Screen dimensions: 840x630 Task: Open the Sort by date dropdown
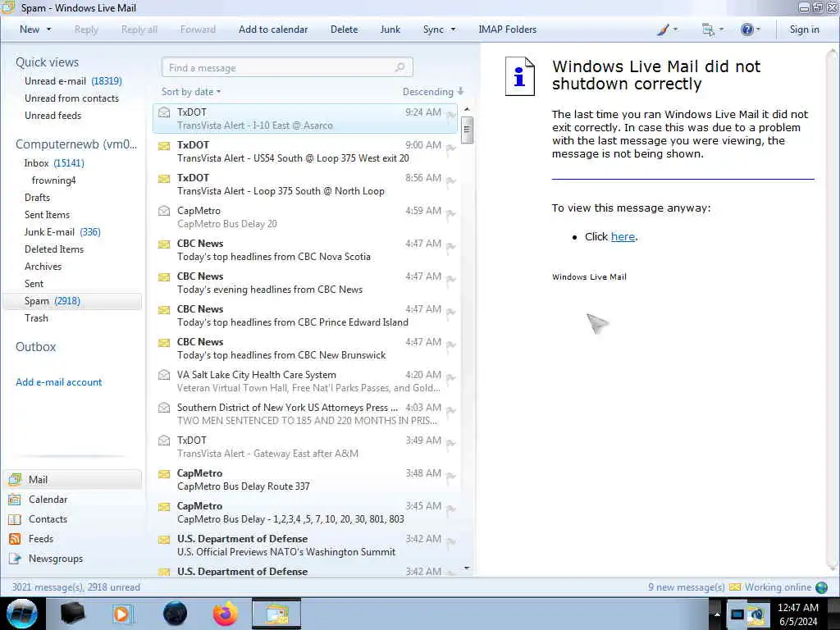click(x=191, y=92)
